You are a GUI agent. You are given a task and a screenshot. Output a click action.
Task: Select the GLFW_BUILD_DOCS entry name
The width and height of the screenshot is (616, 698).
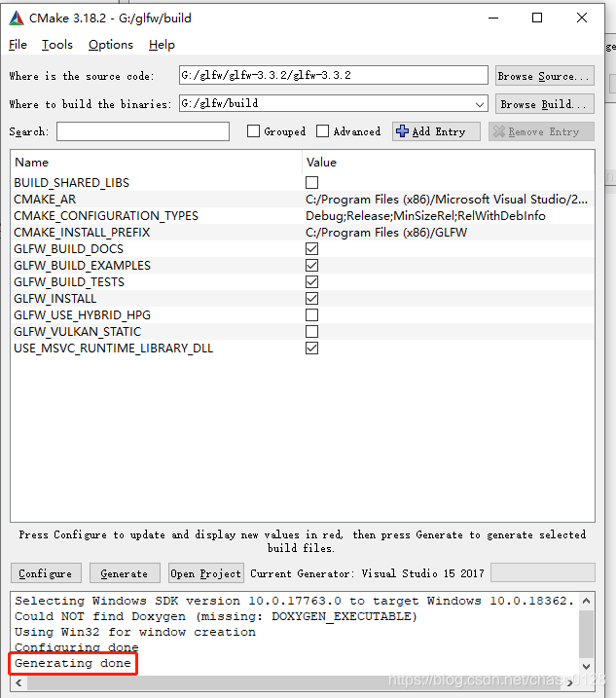tap(68, 249)
